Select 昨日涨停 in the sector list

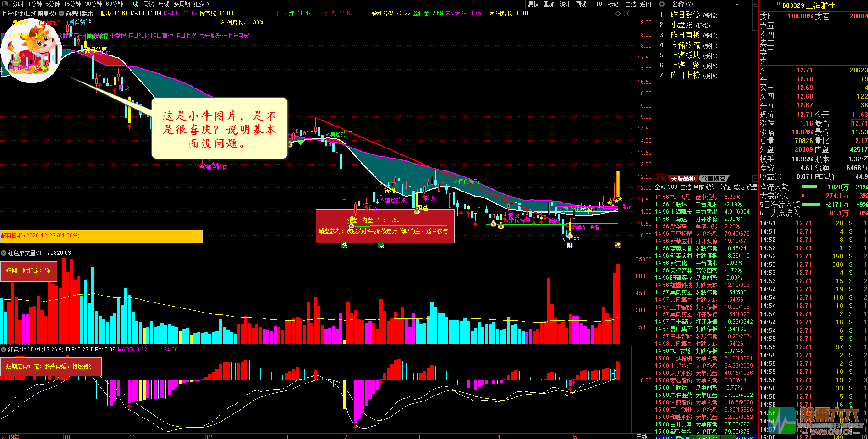pyautogui.click(x=685, y=15)
